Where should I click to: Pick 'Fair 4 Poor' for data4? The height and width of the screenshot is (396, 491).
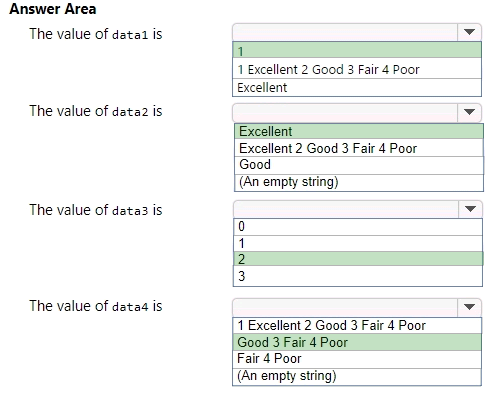coord(357,359)
